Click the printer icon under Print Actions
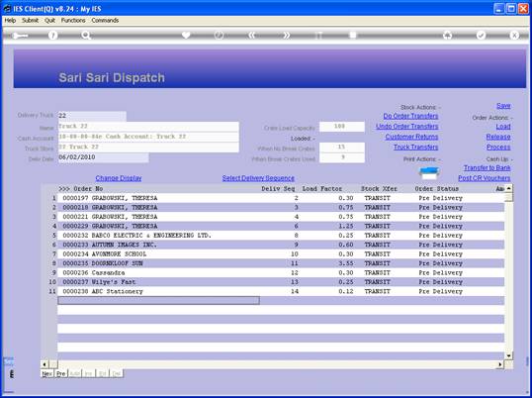 coord(429,173)
